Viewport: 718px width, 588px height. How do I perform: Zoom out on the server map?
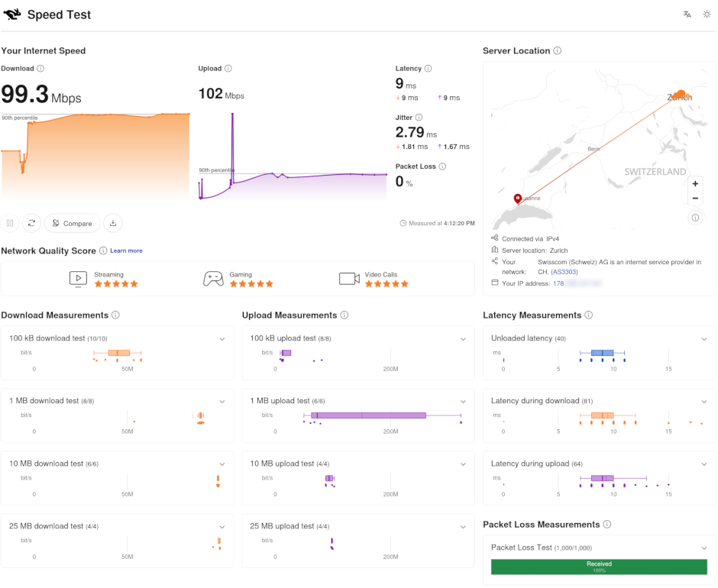(695, 199)
